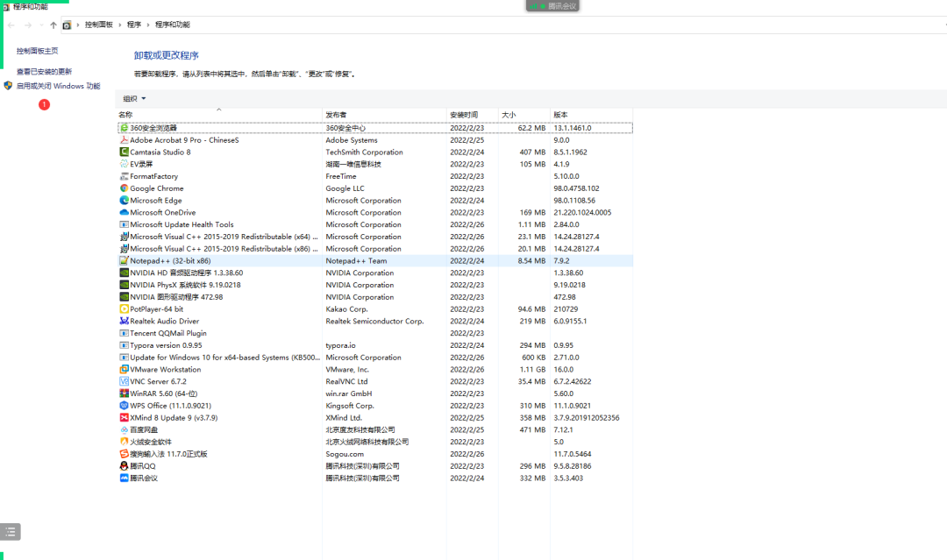
Task: Click the Microsoft OneDrive cloud icon
Action: pos(124,212)
